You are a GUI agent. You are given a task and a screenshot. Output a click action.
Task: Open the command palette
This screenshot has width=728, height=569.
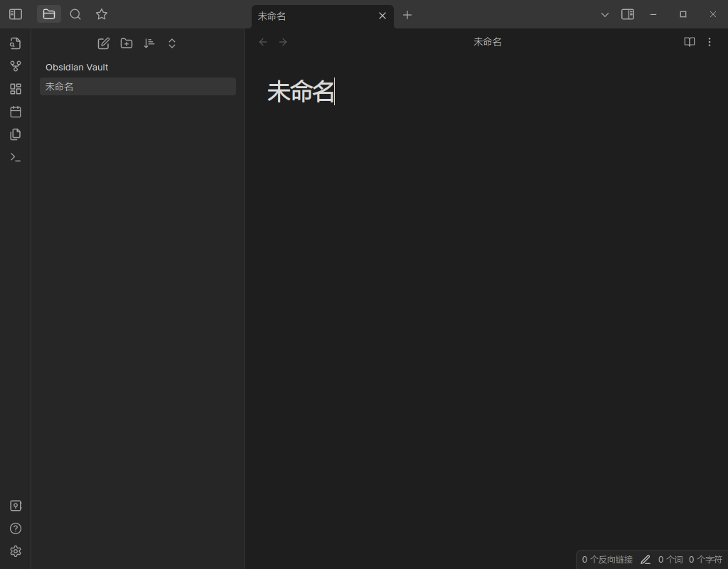point(16,157)
